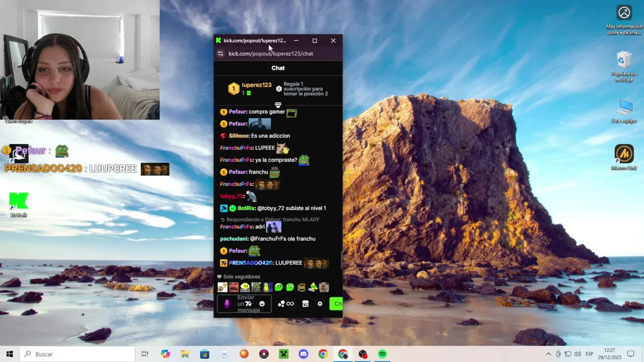Select the yellow smiley DJ emote in quick bar

coord(245,287)
